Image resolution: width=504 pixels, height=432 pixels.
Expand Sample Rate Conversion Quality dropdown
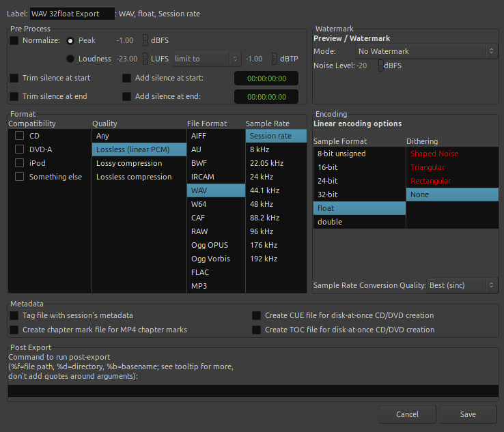click(462, 285)
